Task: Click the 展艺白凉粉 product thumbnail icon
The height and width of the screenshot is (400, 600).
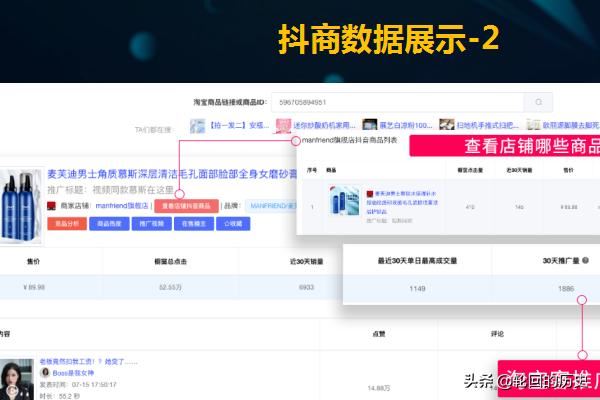Action: tap(370, 127)
